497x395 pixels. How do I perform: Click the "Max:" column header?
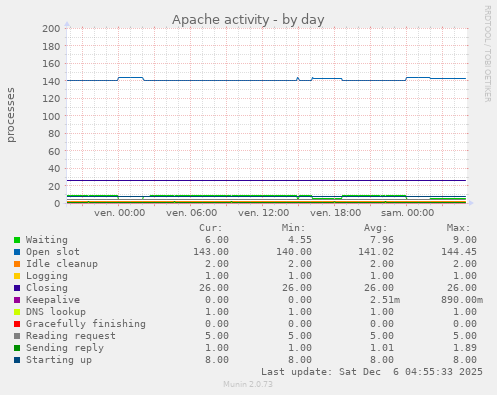click(x=458, y=228)
